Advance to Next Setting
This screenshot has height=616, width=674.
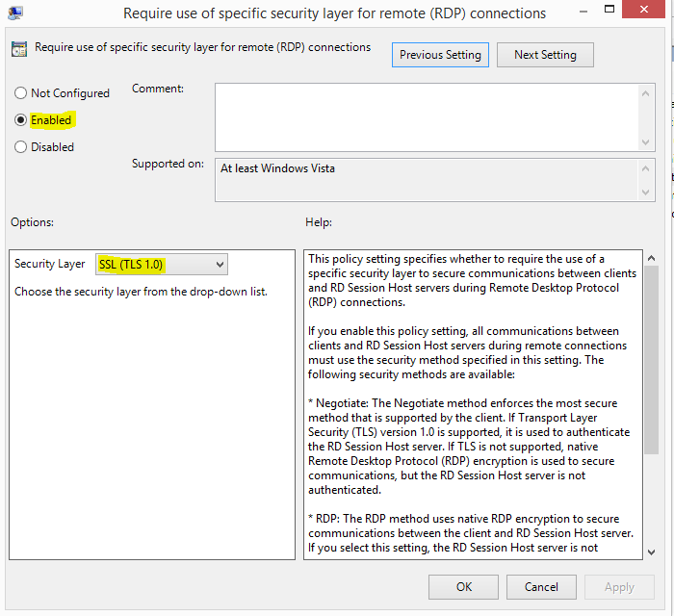(545, 55)
